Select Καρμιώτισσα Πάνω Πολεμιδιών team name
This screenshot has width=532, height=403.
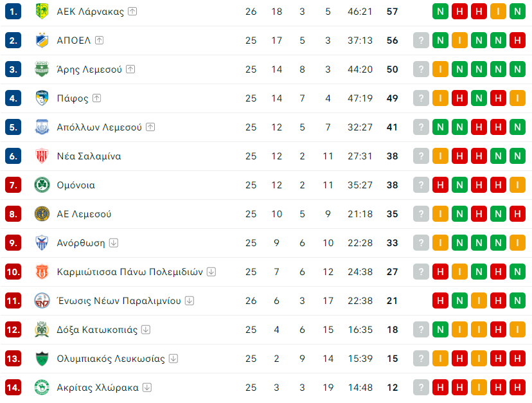[130, 272]
